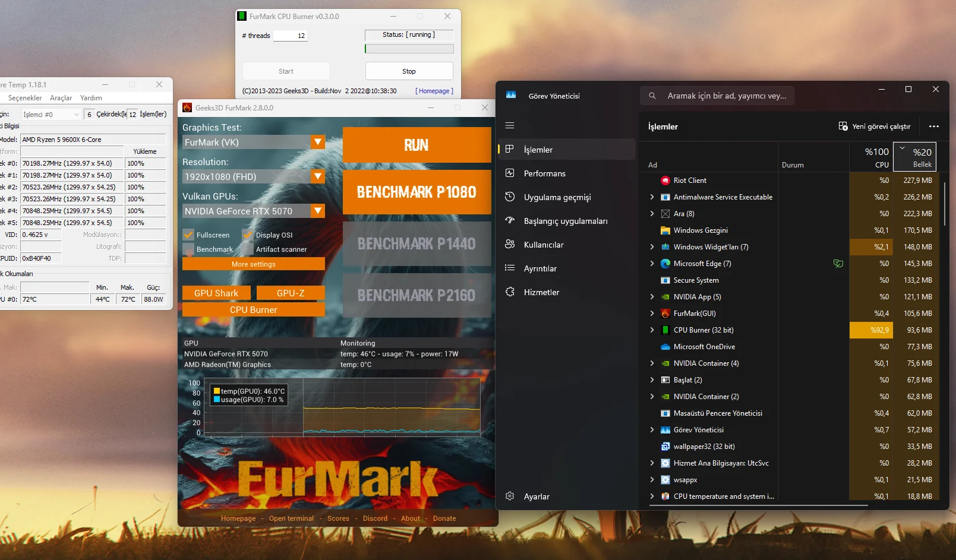This screenshot has height=560, width=956.
Task: Click the GPU Shark button
Action: point(216,293)
